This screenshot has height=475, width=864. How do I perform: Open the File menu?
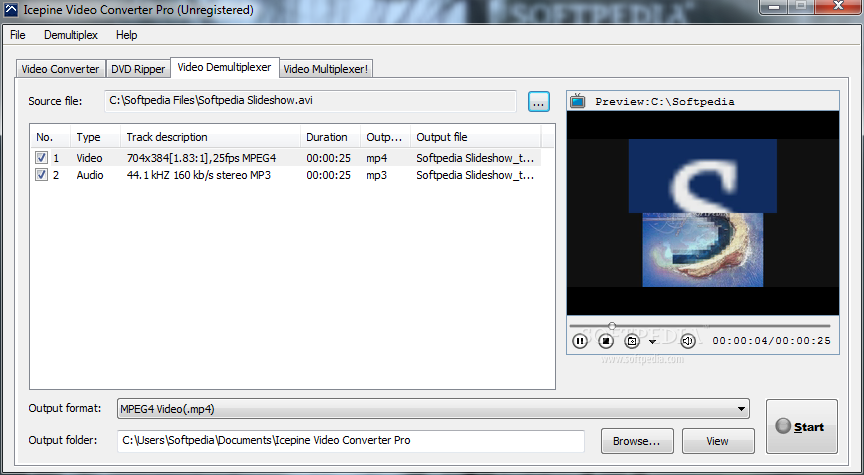[x=18, y=35]
